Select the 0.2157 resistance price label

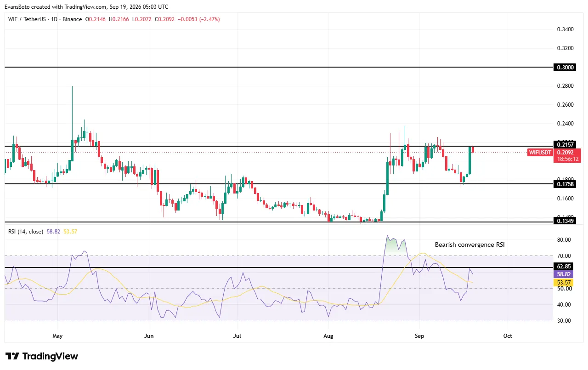pos(565,145)
